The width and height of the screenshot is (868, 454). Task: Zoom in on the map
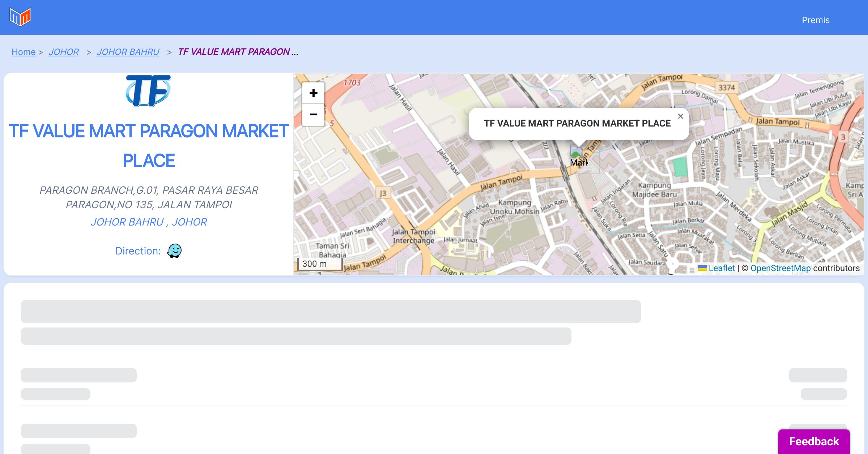[x=313, y=93]
